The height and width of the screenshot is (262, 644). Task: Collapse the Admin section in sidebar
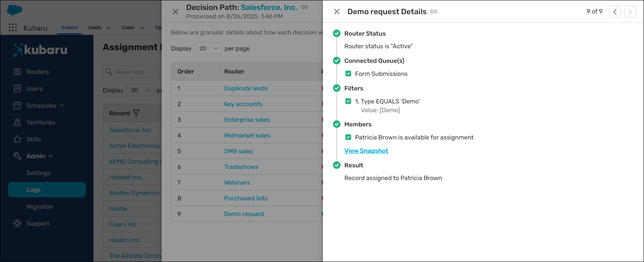pos(51,156)
